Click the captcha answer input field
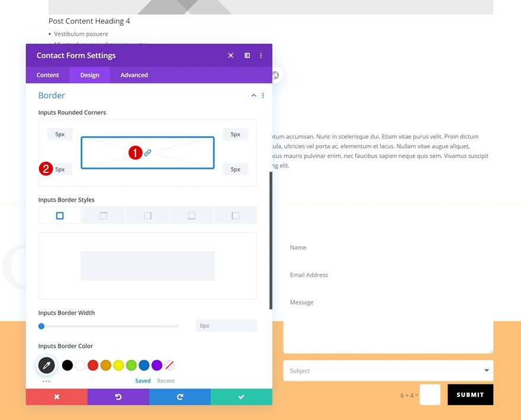521x420 pixels. (430, 395)
